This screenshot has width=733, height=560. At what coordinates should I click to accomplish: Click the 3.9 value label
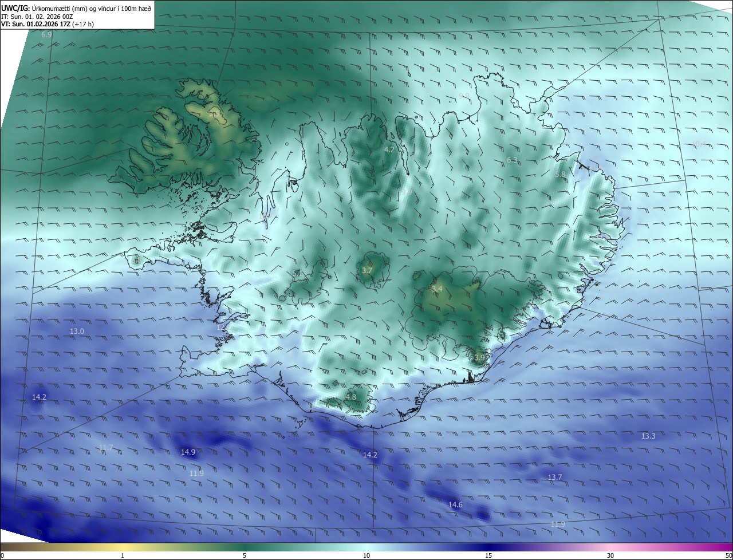coord(479,357)
